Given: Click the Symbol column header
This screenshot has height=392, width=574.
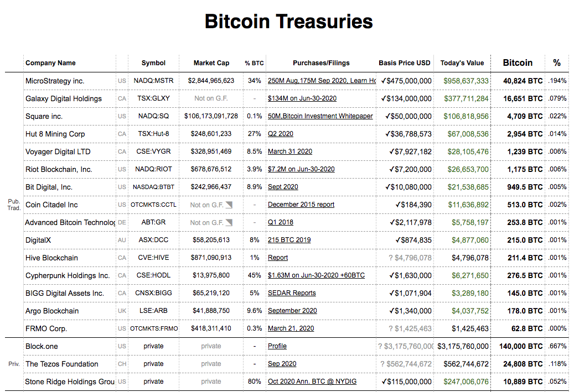Looking at the screenshot, I should (x=153, y=63).
